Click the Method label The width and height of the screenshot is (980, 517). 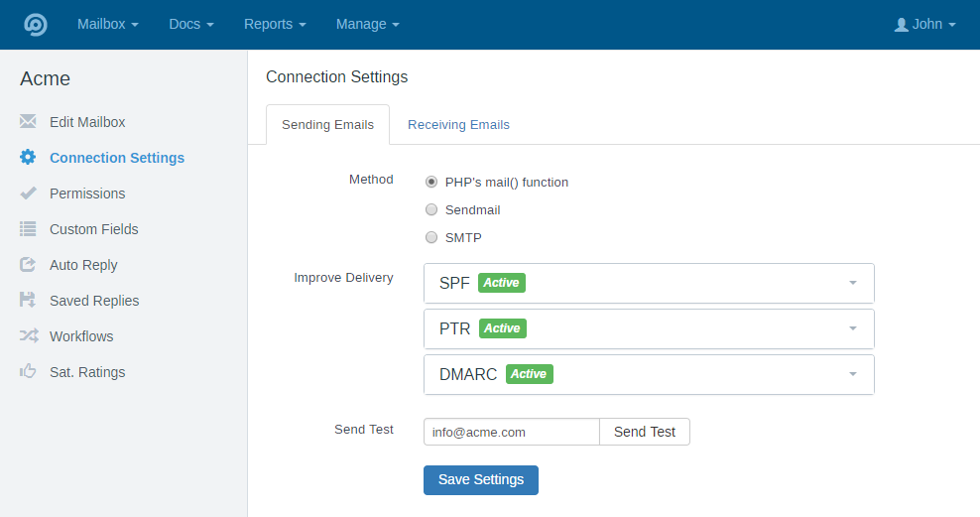click(x=371, y=180)
